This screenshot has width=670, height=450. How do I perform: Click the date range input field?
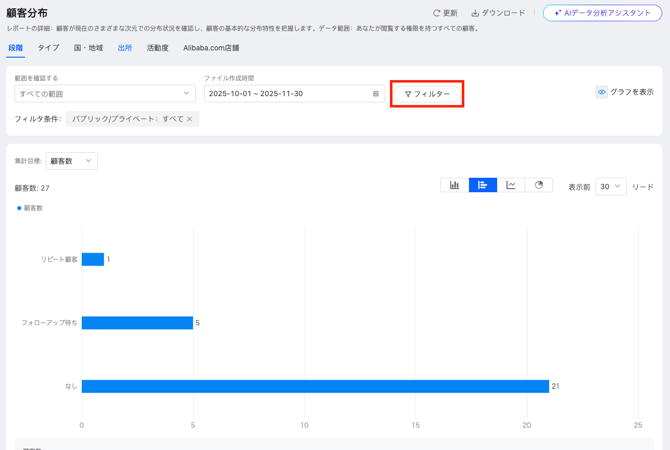(x=287, y=94)
